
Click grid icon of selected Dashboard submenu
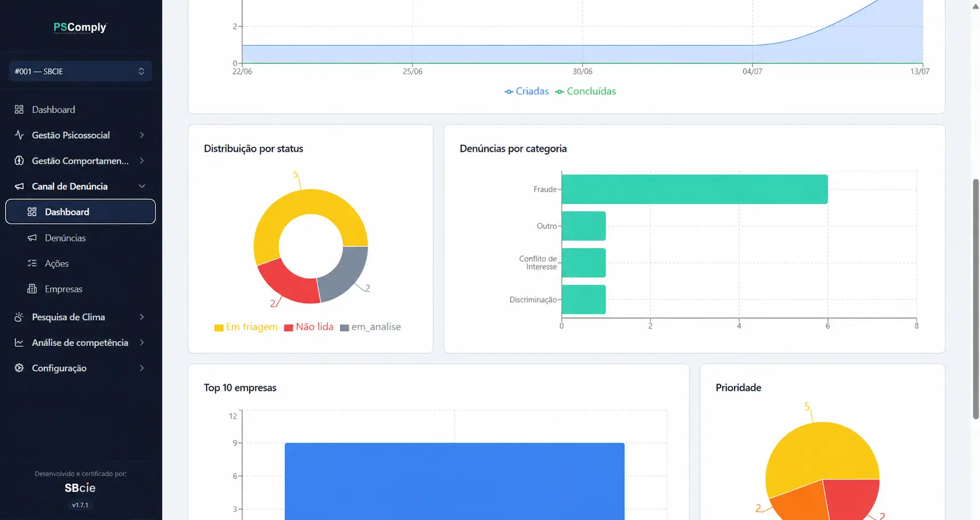(32, 212)
